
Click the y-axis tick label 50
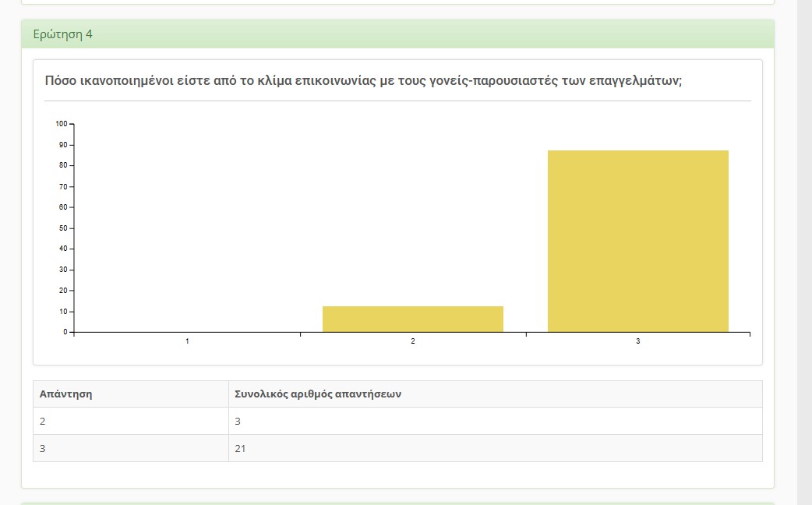coord(62,228)
